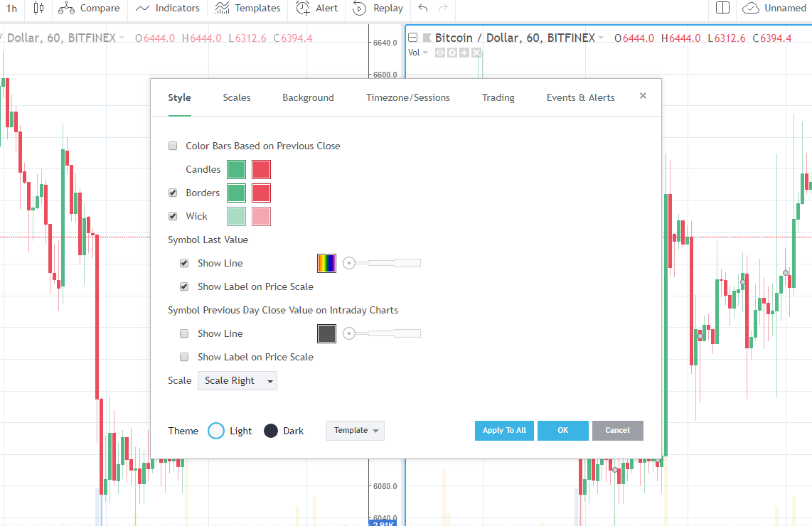Viewport: 812px width, 526px height.
Task: Remove the Vol indicator with X icon
Action: point(476,53)
